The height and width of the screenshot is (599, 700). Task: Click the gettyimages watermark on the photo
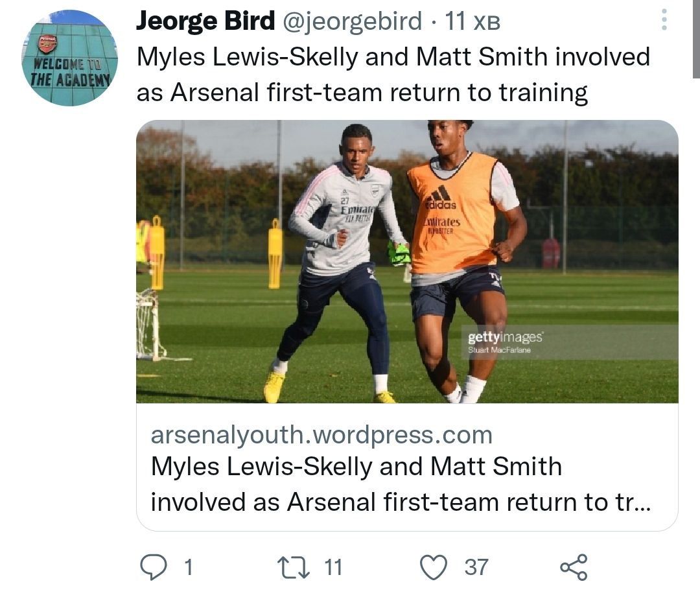coord(506,337)
